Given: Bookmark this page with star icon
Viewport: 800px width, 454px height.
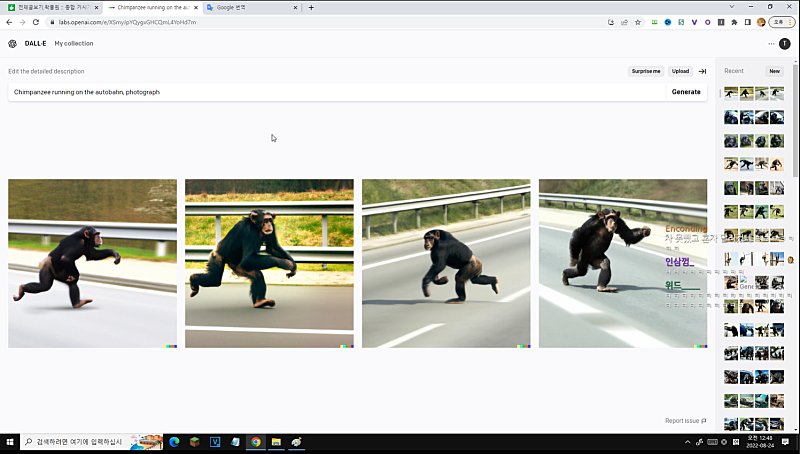Looking at the screenshot, I should pyautogui.click(x=638, y=22).
